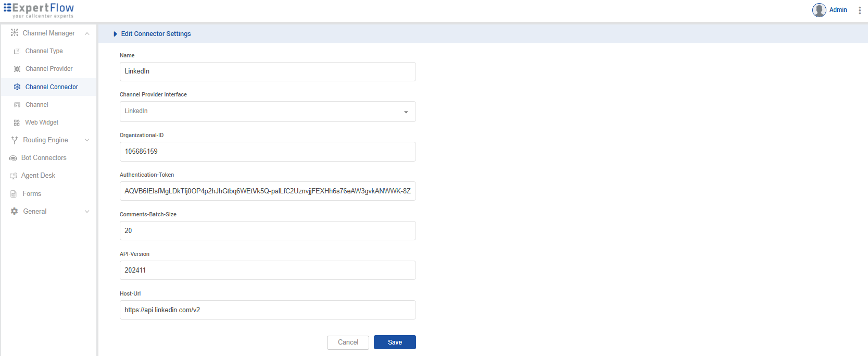Select Channel Connector in the sidebar

[x=51, y=87]
